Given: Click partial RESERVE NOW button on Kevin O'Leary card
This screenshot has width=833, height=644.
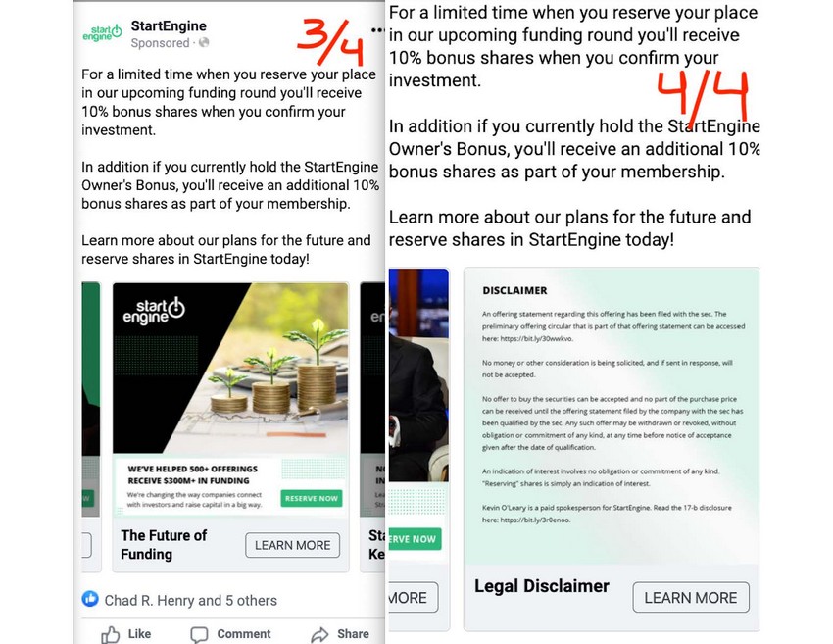Looking at the screenshot, I should (415, 539).
